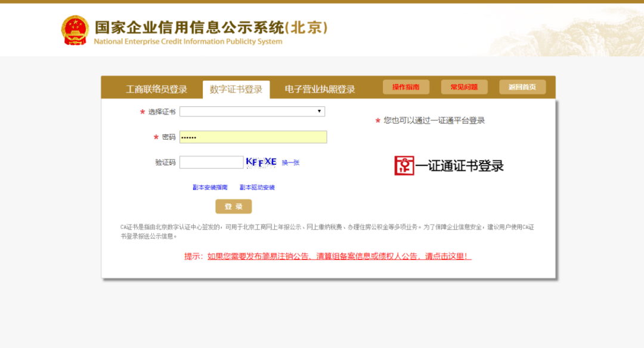Select the 数字证书登录 tab
This screenshot has height=348, width=644.
pos(236,90)
